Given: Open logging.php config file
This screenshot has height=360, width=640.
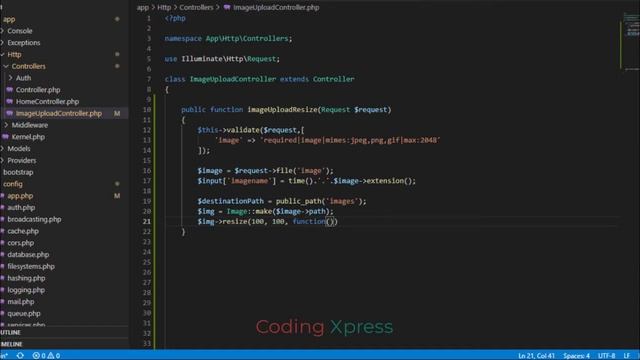Looking at the screenshot, I should pyautogui.click(x=26, y=291).
